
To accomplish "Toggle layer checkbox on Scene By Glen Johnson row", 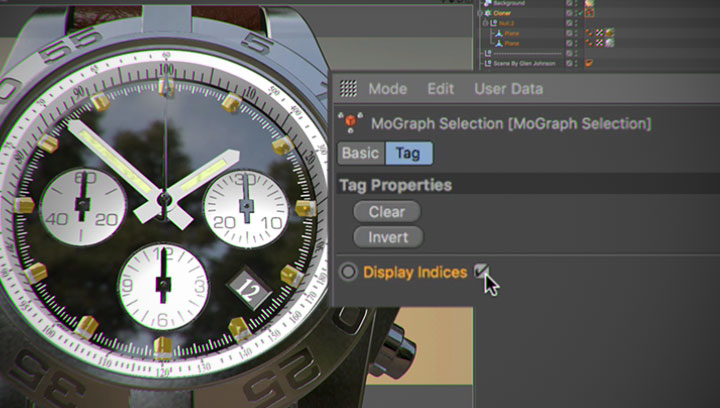I will (x=568, y=64).
